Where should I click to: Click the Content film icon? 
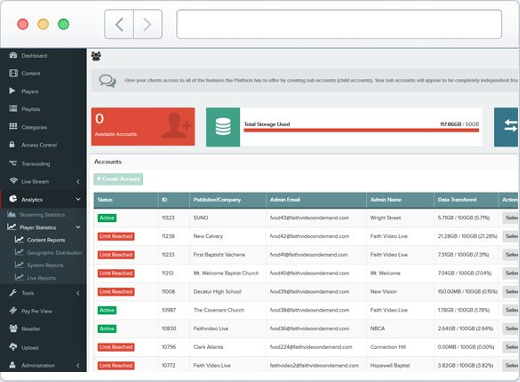[13, 73]
